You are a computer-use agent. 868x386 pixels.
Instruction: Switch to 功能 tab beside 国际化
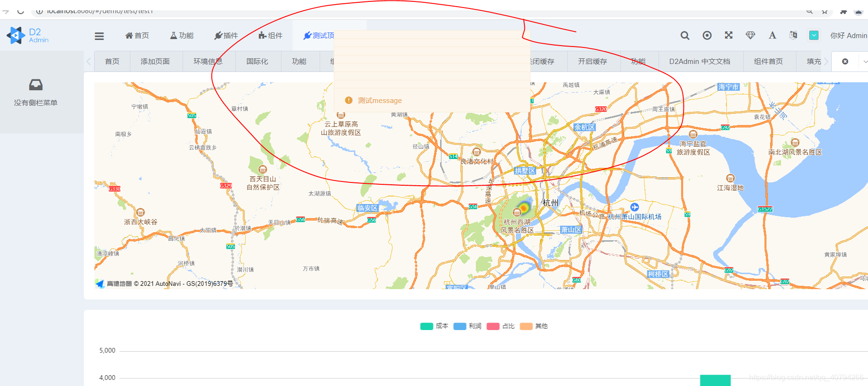point(299,62)
